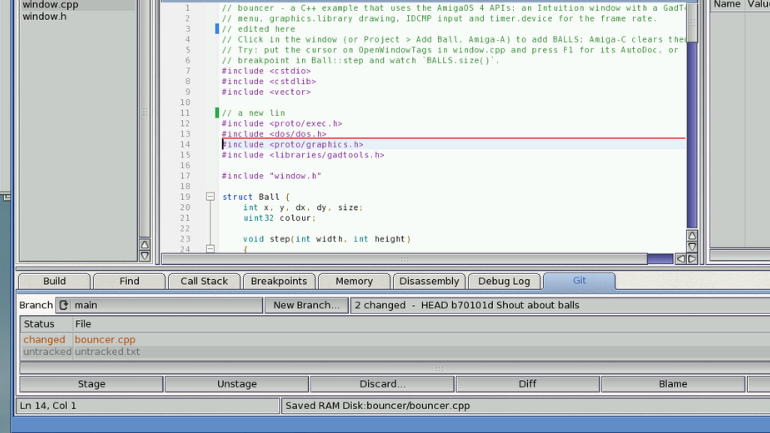Image resolution: width=770 pixels, height=433 pixels.
Task: Click the Diff button
Action: coord(527,384)
